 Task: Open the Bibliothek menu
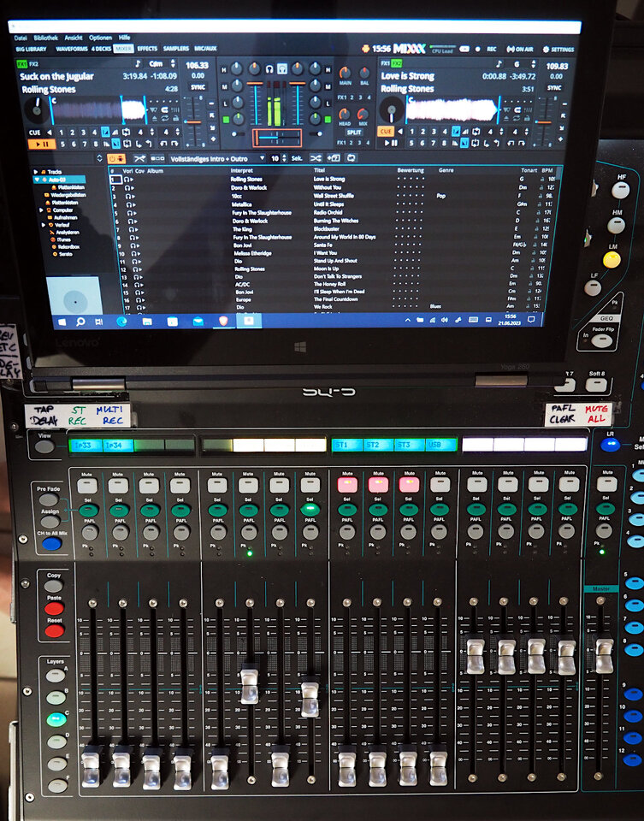click(45, 38)
